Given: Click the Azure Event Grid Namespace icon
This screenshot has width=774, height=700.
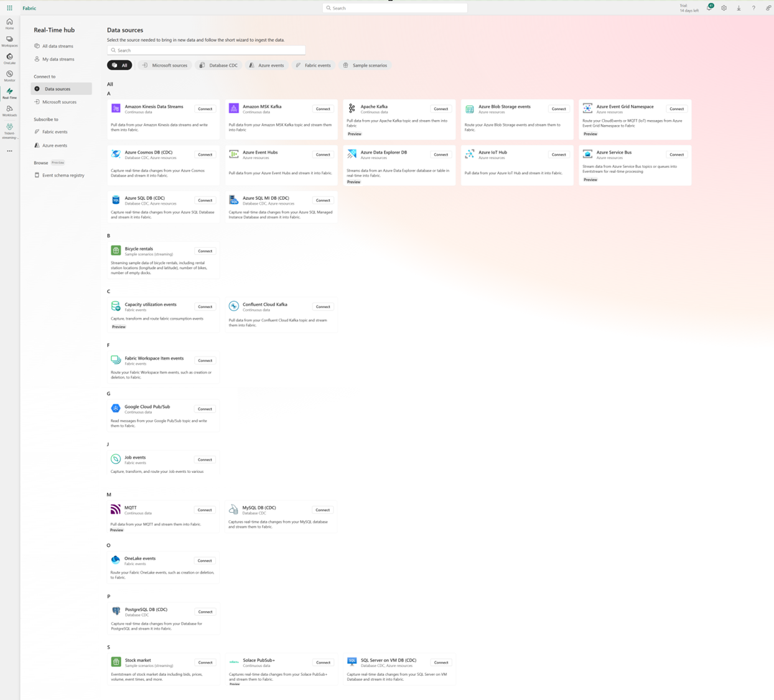Looking at the screenshot, I should point(587,108).
